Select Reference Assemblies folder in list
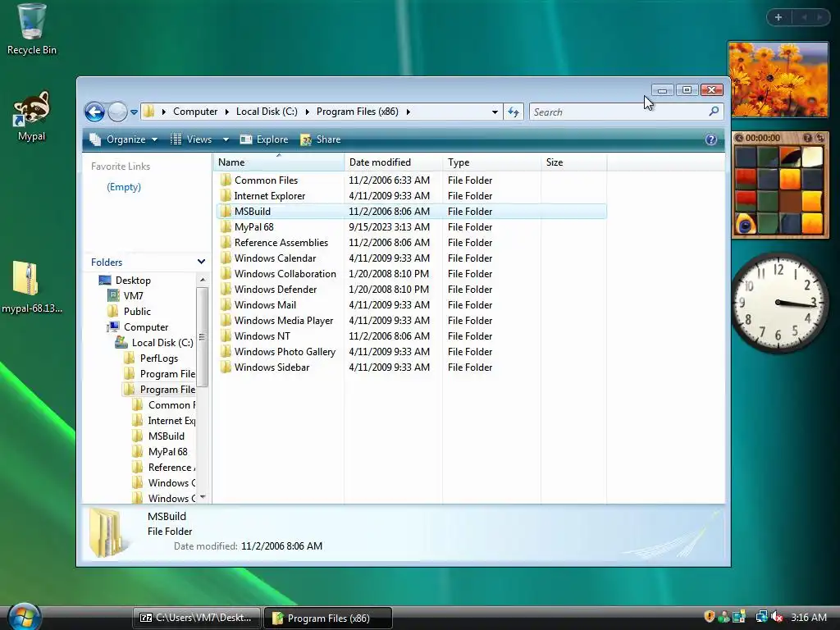 pos(281,243)
